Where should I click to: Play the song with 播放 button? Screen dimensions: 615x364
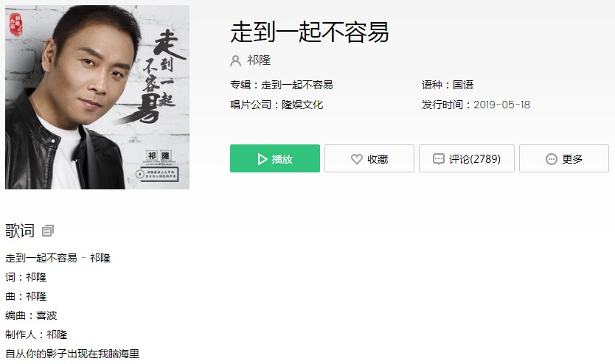pos(275,158)
